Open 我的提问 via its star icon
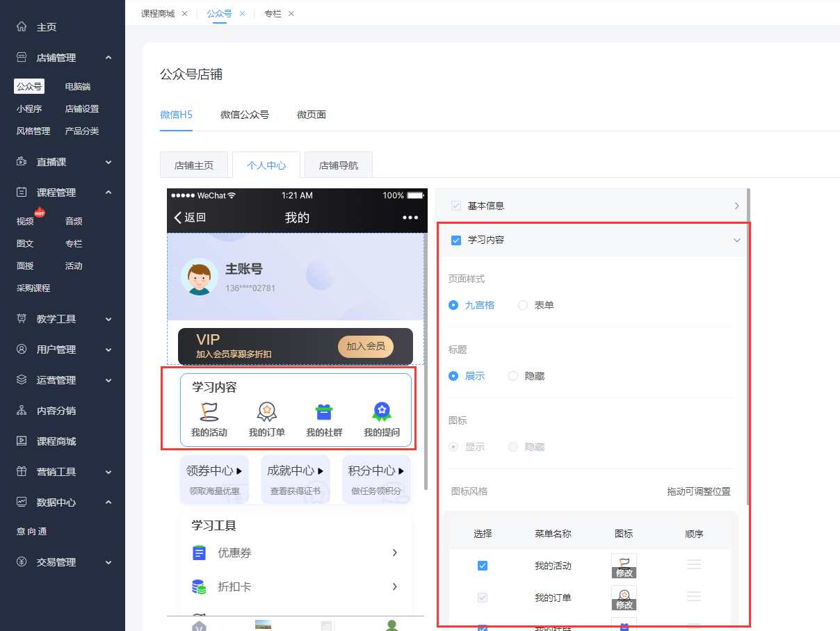 (x=381, y=411)
